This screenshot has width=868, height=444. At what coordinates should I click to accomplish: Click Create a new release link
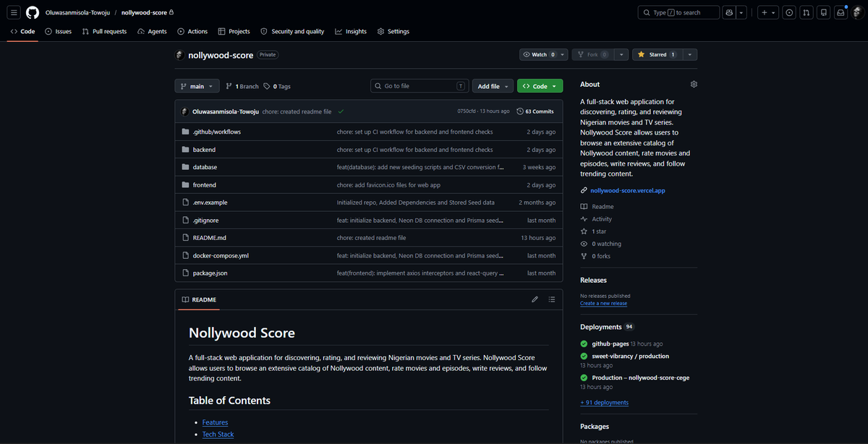pyautogui.click(x=603, y=303)
